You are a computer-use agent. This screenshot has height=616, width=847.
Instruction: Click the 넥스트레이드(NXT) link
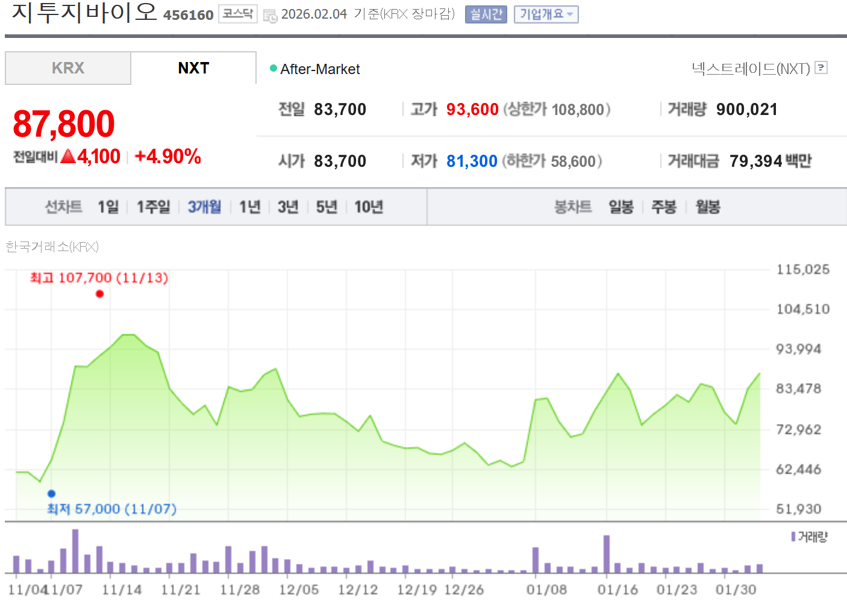coord(751,69)
